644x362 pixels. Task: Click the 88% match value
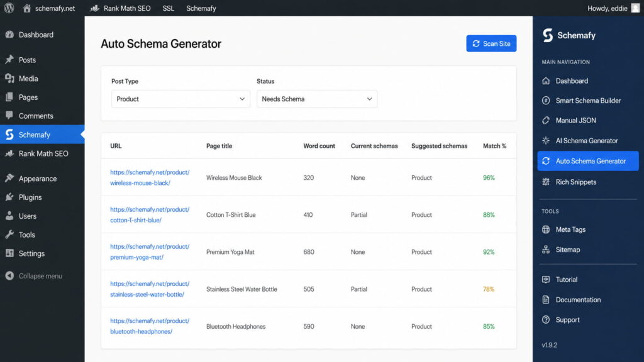[489, 215]
